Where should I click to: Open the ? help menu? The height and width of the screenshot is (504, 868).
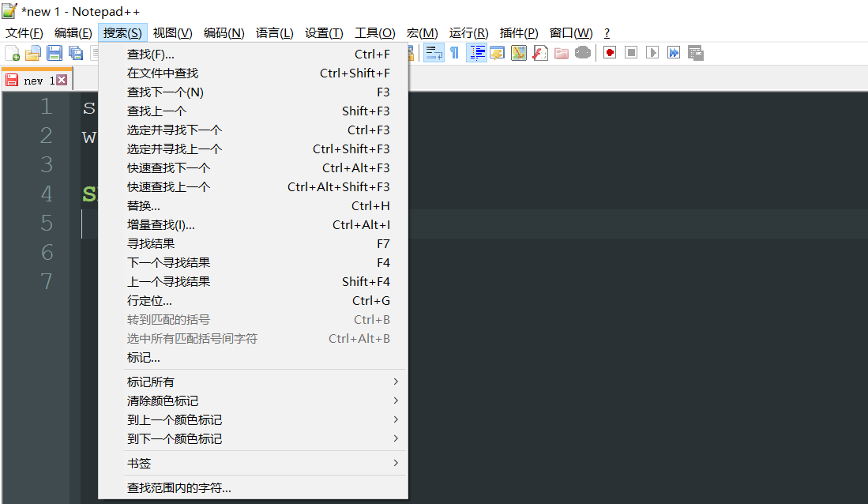click(607, 33)
